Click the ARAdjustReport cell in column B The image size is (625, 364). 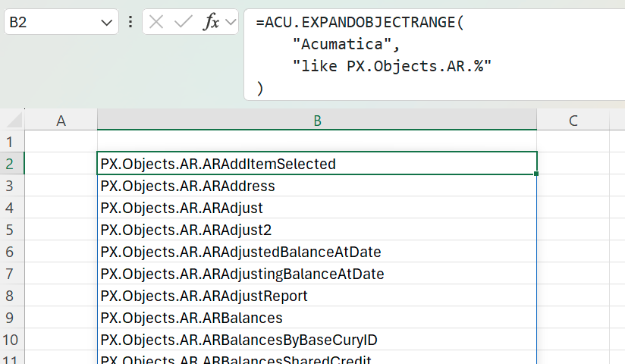pyautogui.click(x=317, y=296)
